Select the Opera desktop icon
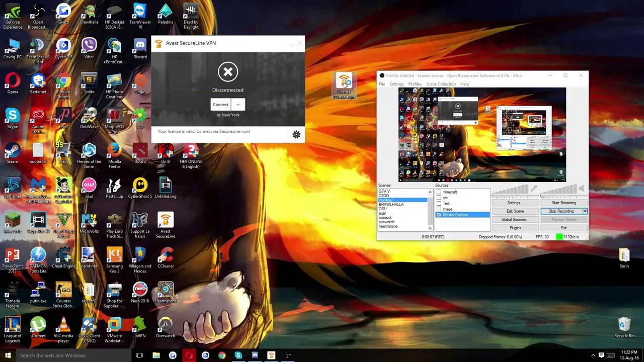Image resolution: width=644 pixels, height=362 pixels. point(13,83)
